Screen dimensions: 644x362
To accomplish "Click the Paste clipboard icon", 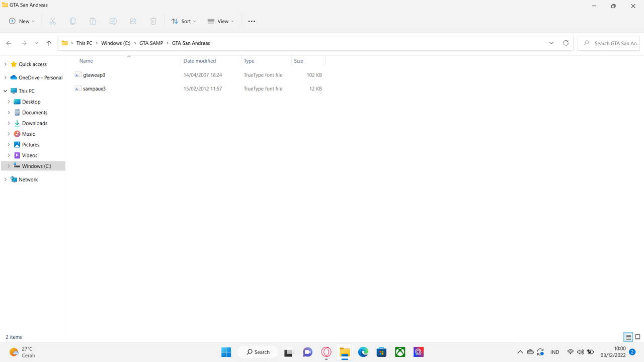I will 93,21.
